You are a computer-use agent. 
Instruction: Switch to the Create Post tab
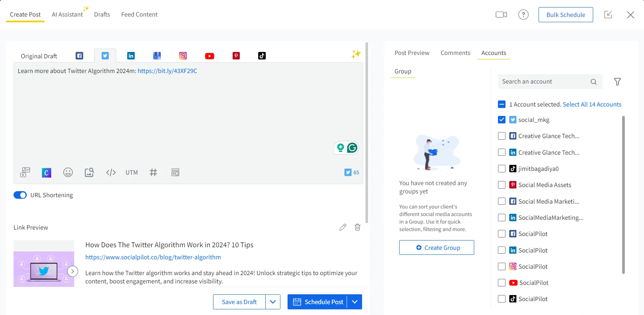click(x=25, y=14)
